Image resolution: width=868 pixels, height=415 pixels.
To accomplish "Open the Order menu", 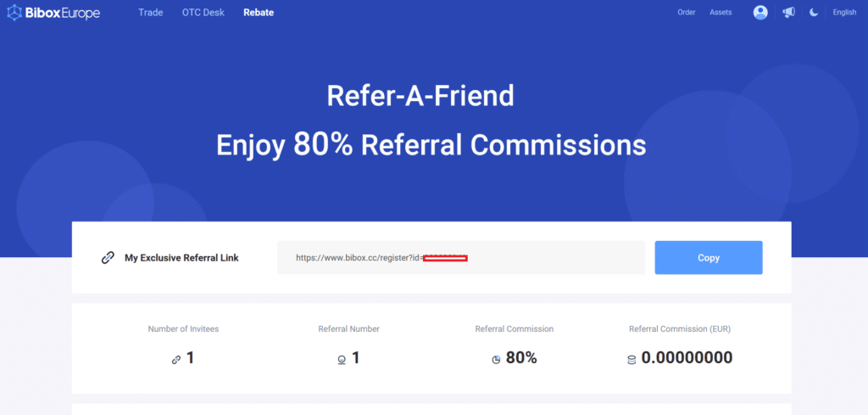I will click(687, 13).
